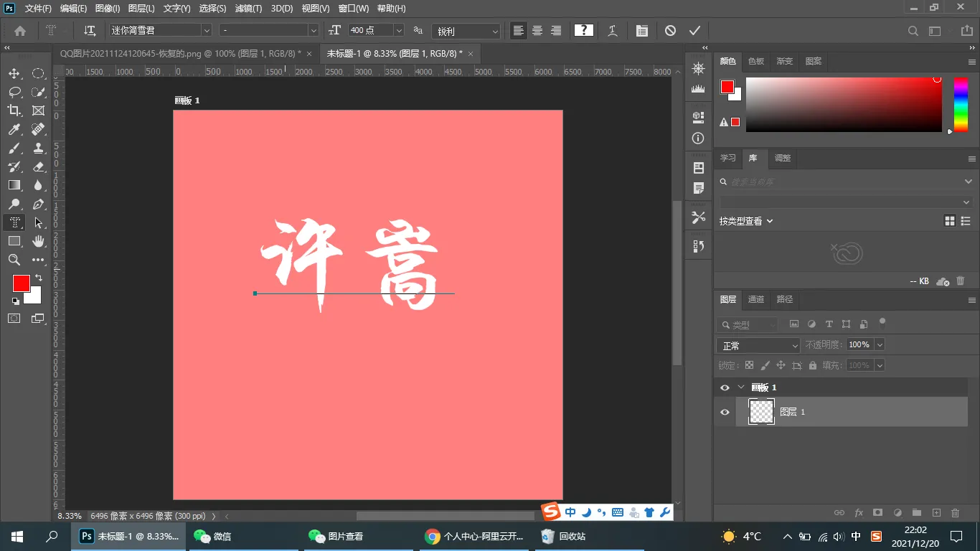Toggle Character and Paragraph panels
The width and height of the screenshot is (980, 551).
click(x=642, y=31)
